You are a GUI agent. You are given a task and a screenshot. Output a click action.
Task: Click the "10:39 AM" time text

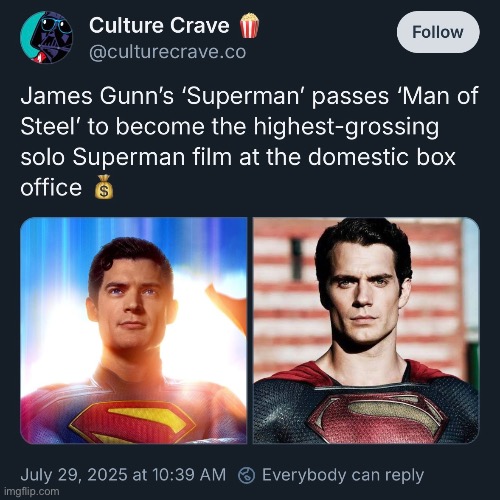[x=189, y=475]
